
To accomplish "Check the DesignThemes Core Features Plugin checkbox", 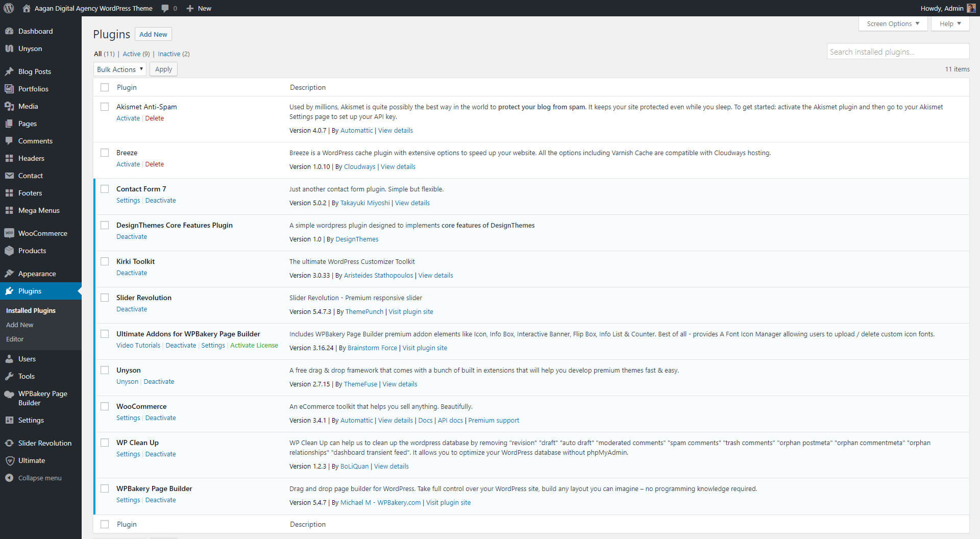I will (x=105, y=225).
